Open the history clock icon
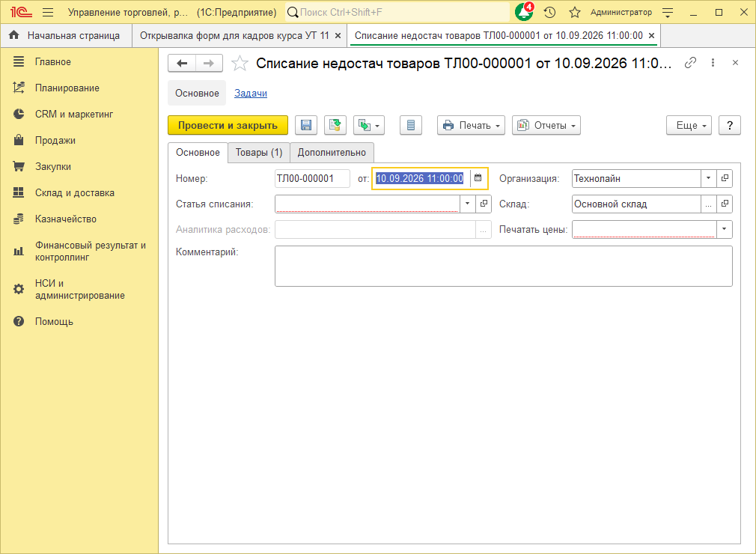The height and width of the screenshot is (554, 756). point(549,13)
